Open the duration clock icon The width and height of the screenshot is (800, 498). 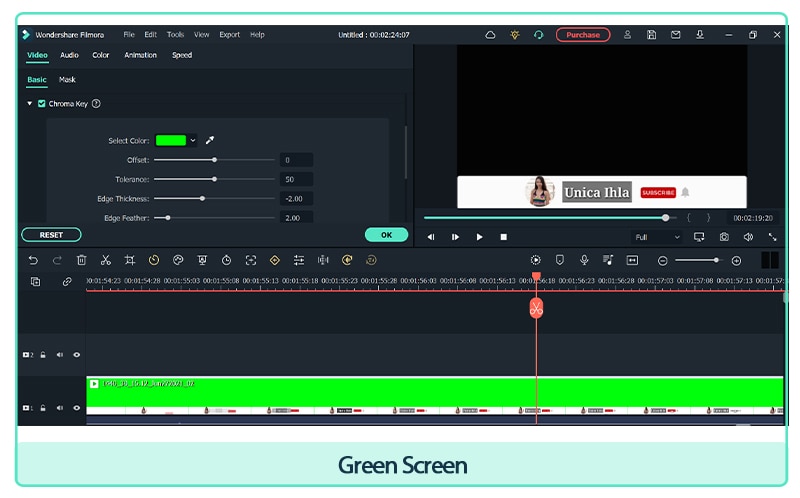(227, 260)
